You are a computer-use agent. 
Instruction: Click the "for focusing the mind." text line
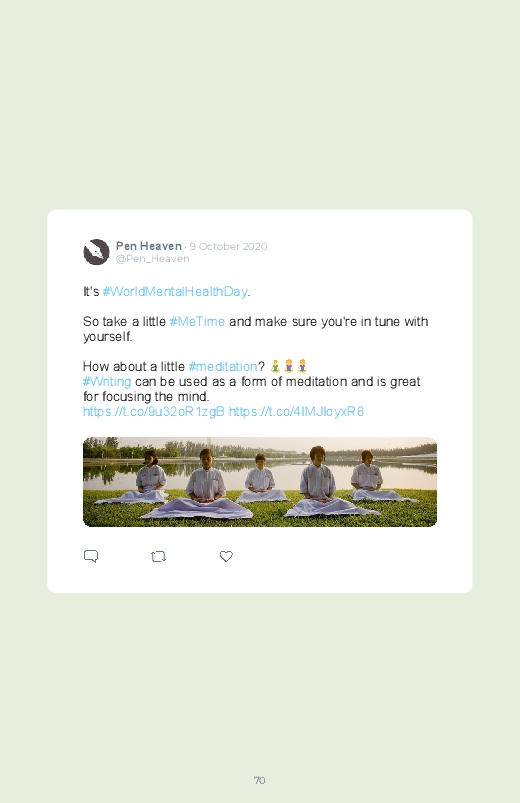point(146,397)
